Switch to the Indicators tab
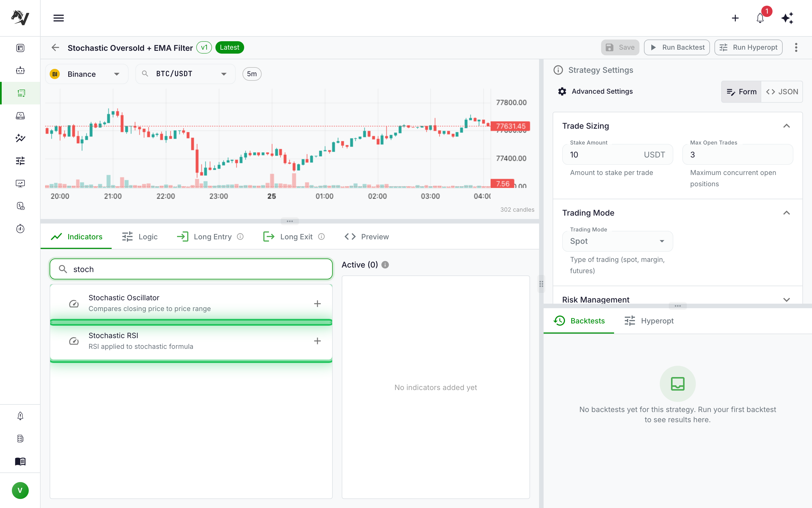 coord(76,237)
